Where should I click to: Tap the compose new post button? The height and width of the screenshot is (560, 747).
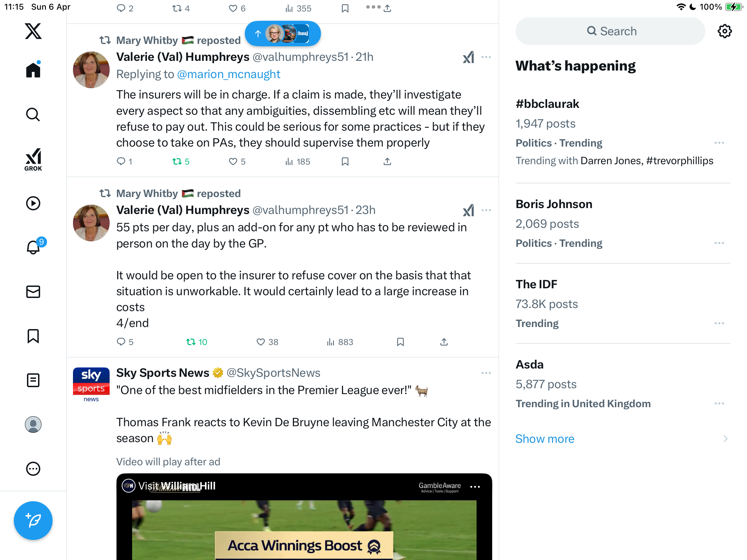click(33, 520)
